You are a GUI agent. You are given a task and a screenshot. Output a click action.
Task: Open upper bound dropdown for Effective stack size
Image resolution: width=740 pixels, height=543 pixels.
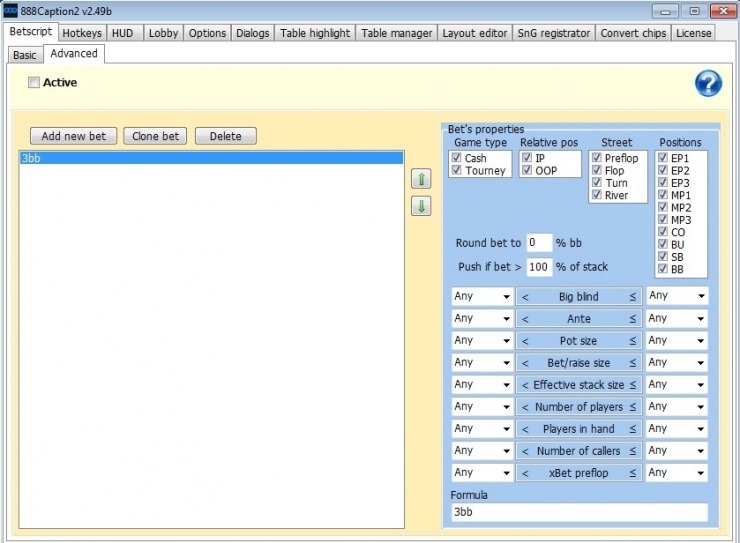(677, 384)
